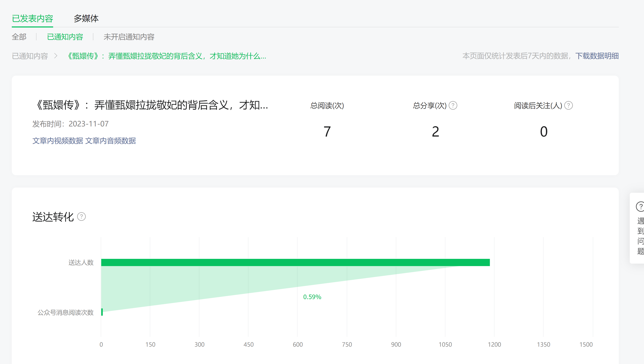Click 下载数据明细 link
The height and width of the screenshot is (364, 644).
597,56
